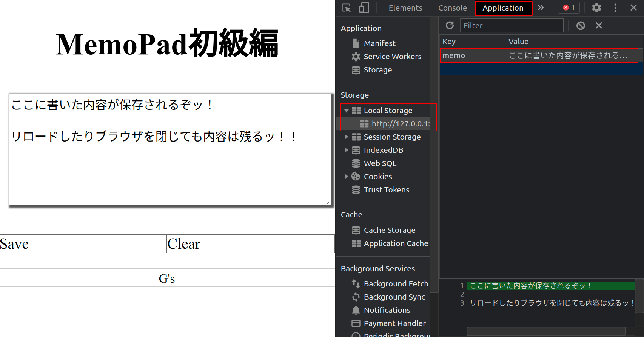Refresh the storage view
The height and width of the screenshot is (337, 644).
click(450, 26)
